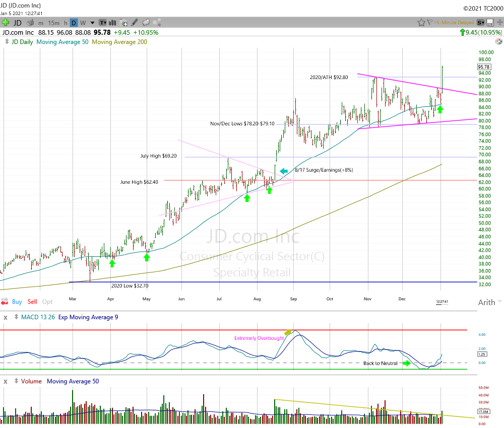Click the Volume Moving Average 50 label

pos(73,381)
